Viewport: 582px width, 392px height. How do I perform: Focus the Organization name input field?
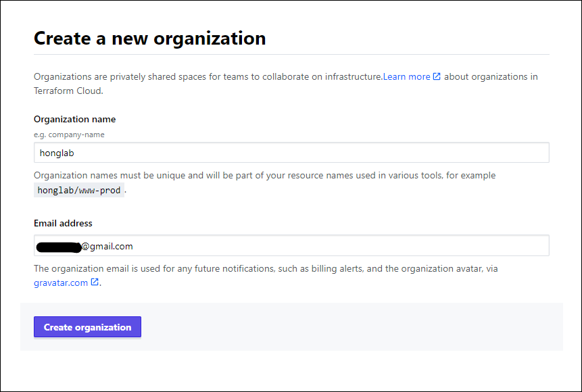tap(291, 153)
